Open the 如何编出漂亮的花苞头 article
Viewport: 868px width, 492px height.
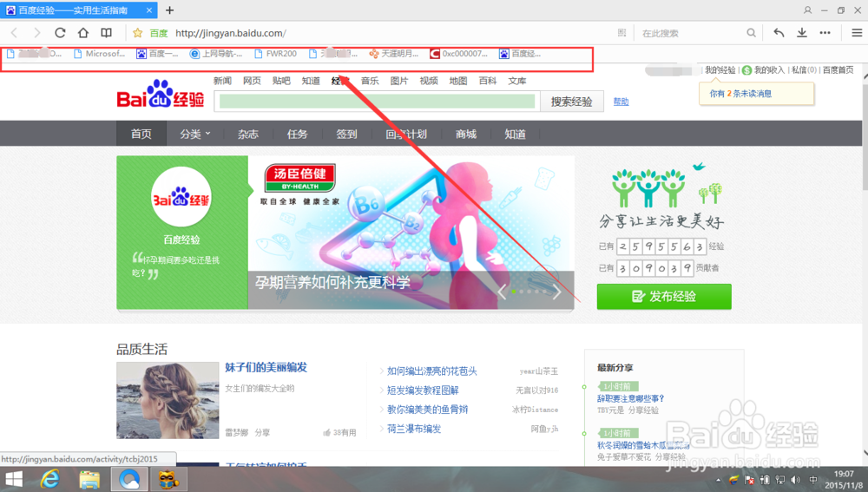tap(431, 371)
